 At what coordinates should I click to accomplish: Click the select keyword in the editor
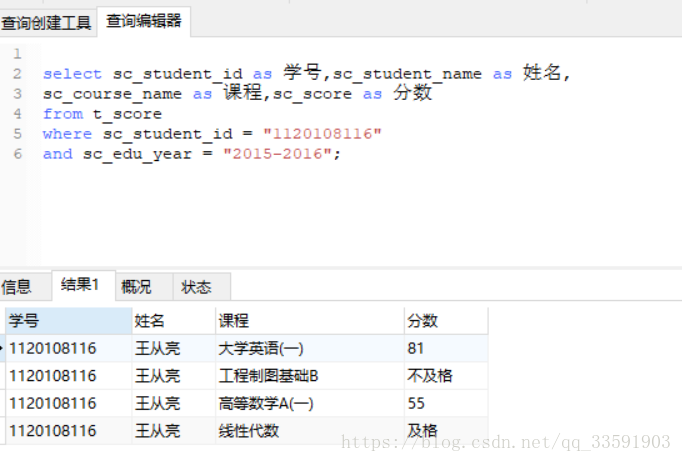click(x=72, y=74)
